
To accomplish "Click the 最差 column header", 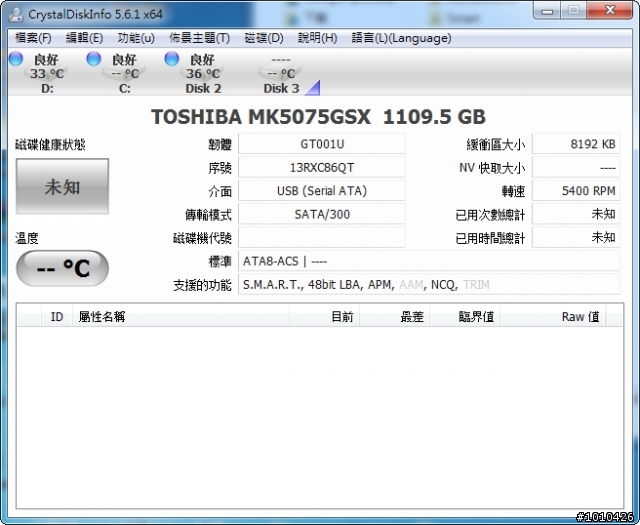I will pyautogui.click(x=394, y=316).
